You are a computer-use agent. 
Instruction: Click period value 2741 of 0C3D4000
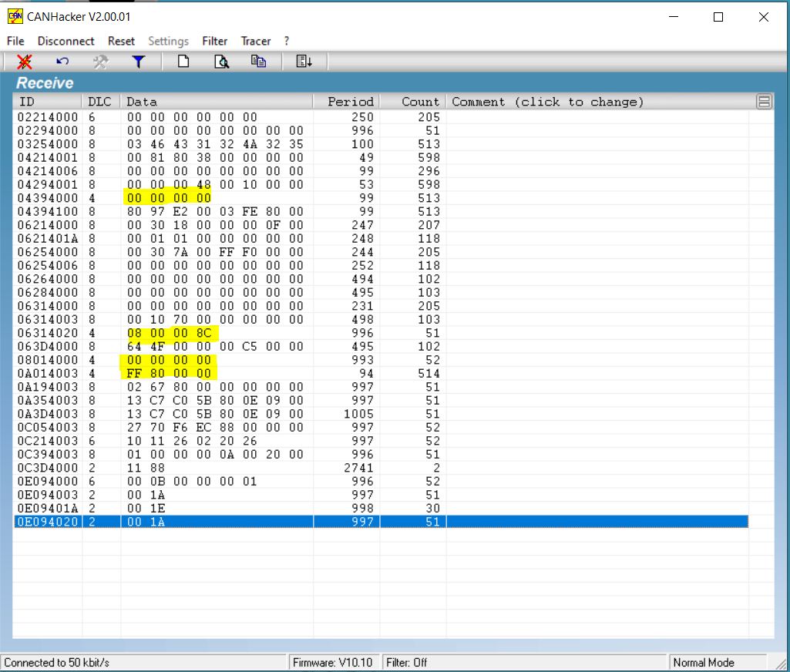point(358,468)
